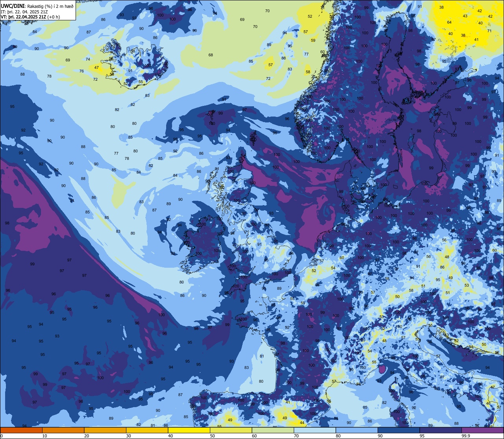The height and width of the screenshot is (439, 504).
Task: Choose the 70–80% light blue legend swatch
Action: [315, 430]
